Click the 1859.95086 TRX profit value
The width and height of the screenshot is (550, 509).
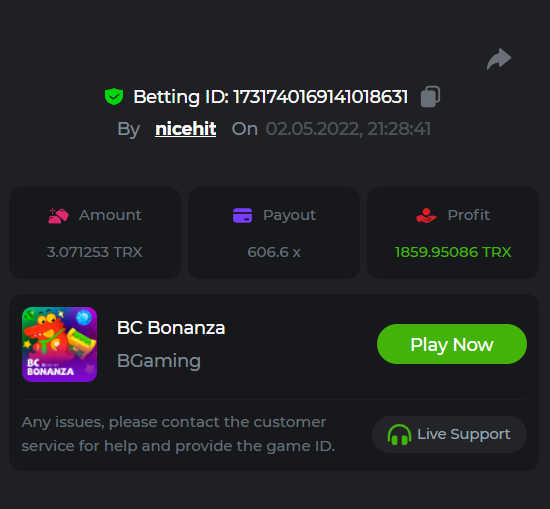(453, 252)
